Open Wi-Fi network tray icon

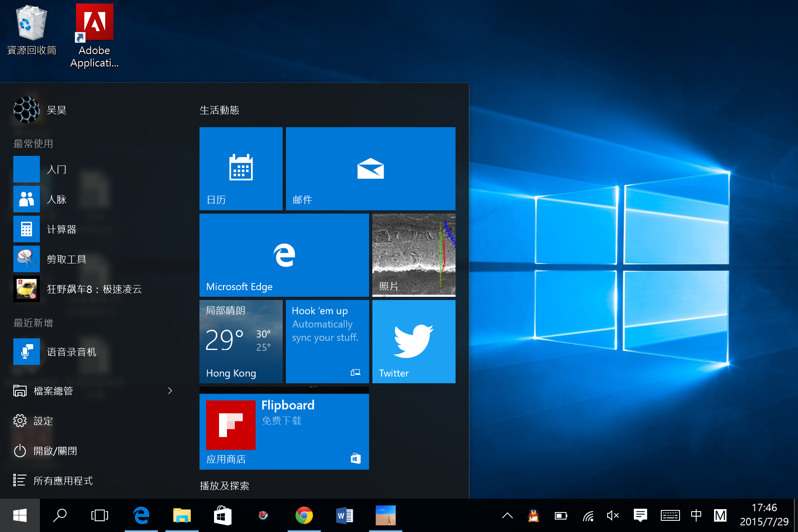[588, 516]
